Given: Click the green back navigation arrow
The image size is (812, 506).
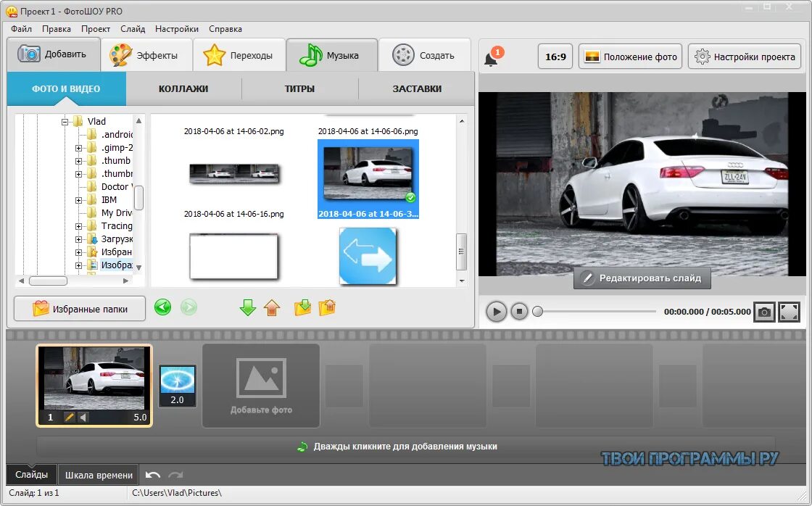Looking at the screenshot, I should point(162,307).
